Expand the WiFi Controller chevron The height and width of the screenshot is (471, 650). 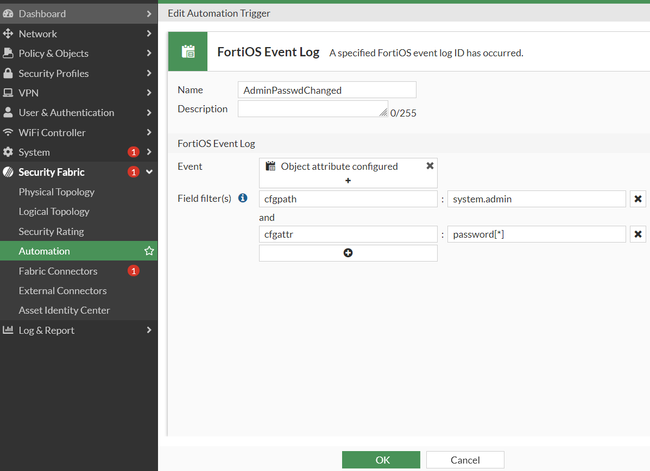coord(149,132)
